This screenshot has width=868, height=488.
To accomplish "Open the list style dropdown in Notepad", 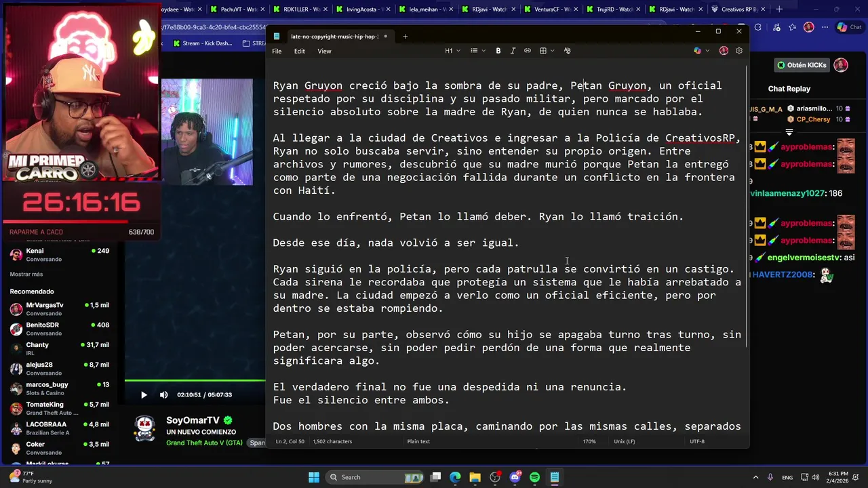I will (x=477, y=51).
